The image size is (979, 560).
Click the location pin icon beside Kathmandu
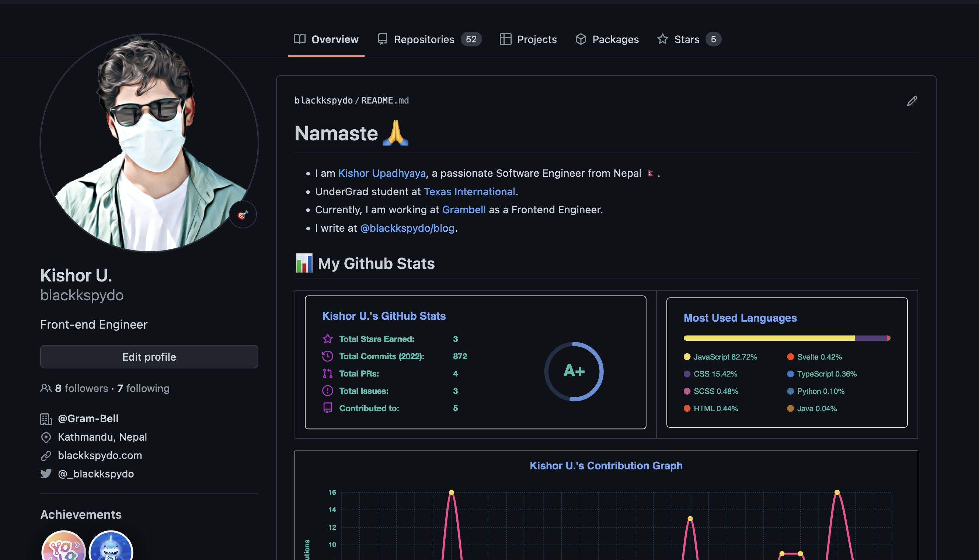pos(46,437)
